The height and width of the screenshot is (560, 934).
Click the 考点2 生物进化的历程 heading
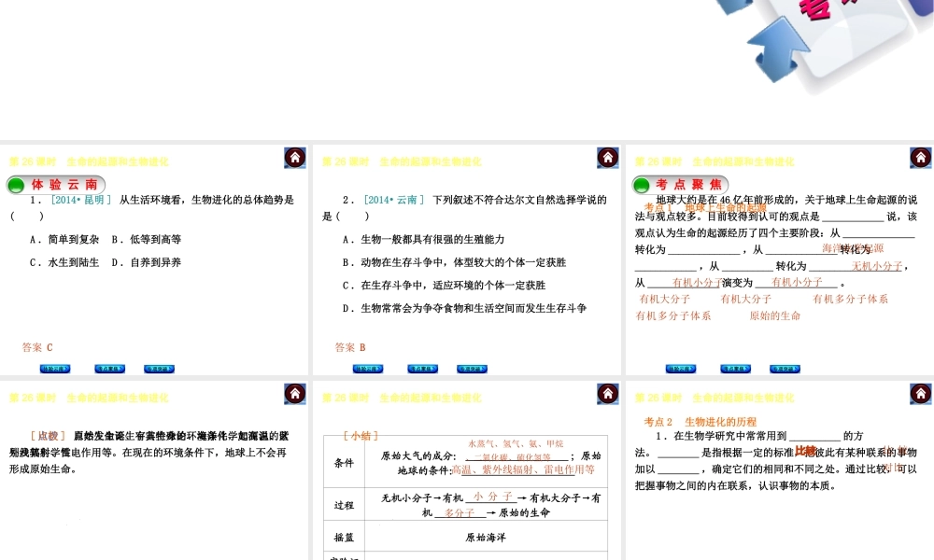tap(700, 422)
